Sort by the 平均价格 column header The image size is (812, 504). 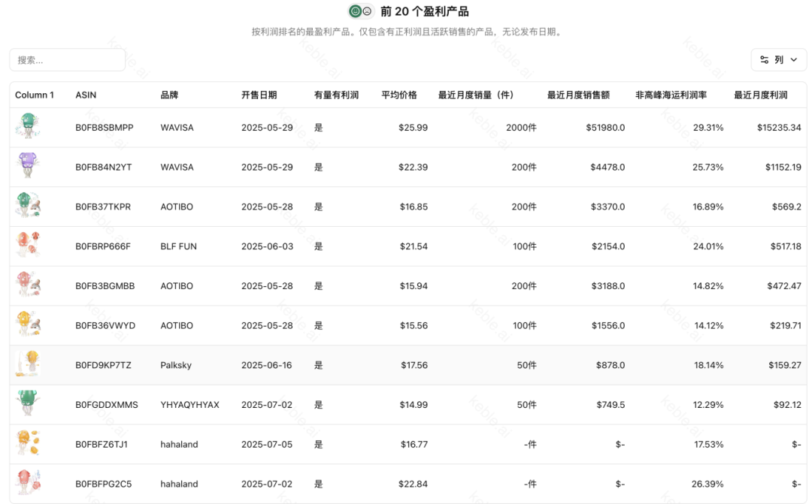point(400,95)
